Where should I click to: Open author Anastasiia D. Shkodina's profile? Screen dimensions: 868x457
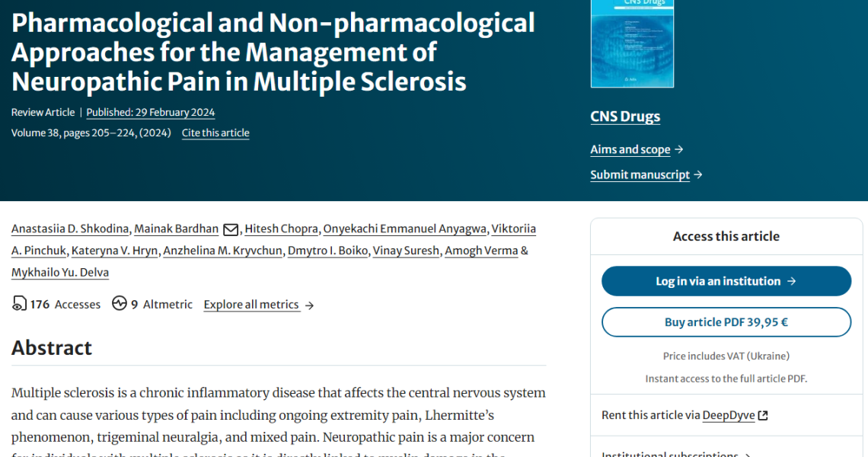point(70,228)
